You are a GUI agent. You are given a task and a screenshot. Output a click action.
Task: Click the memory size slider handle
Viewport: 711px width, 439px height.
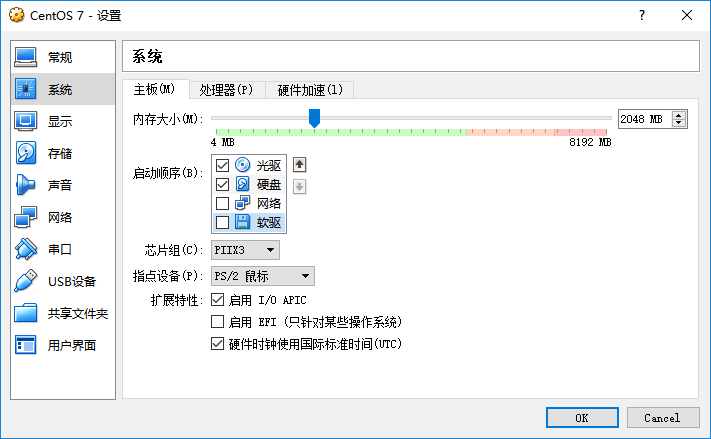[x=314, y=118]
